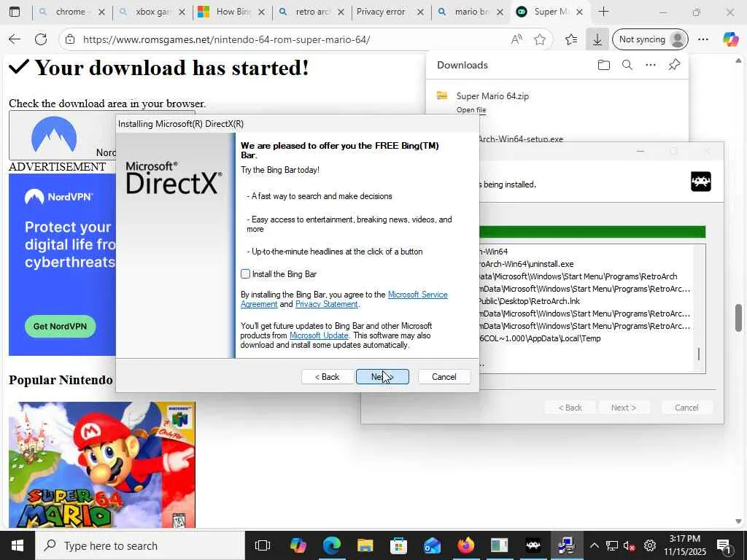The height and width of the screenshot is (560, 747).
Task: Open the network tray icon
Action: 612,545
